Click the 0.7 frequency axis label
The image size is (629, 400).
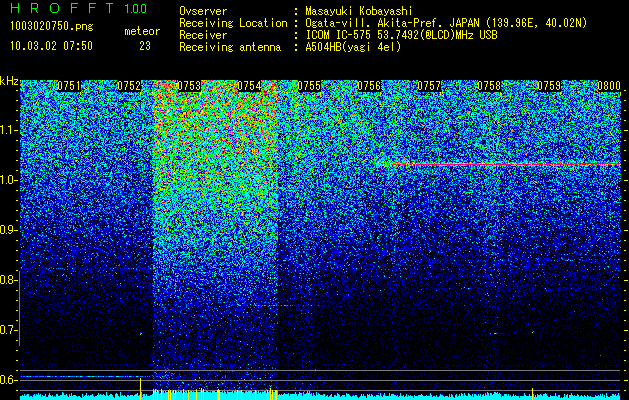pyautogui.click(x=8, y=330)
